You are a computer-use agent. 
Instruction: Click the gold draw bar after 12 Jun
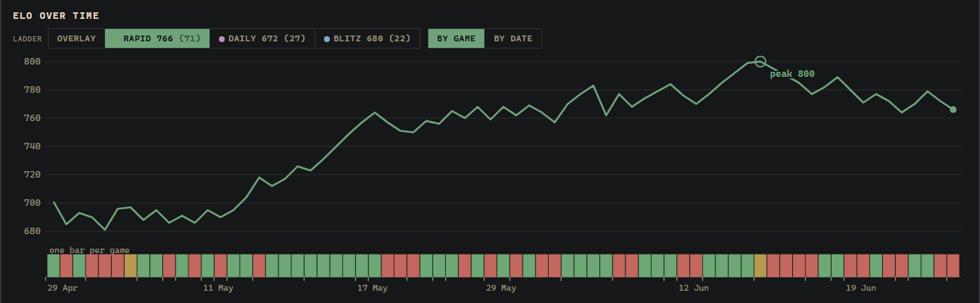tap(760, 265)
